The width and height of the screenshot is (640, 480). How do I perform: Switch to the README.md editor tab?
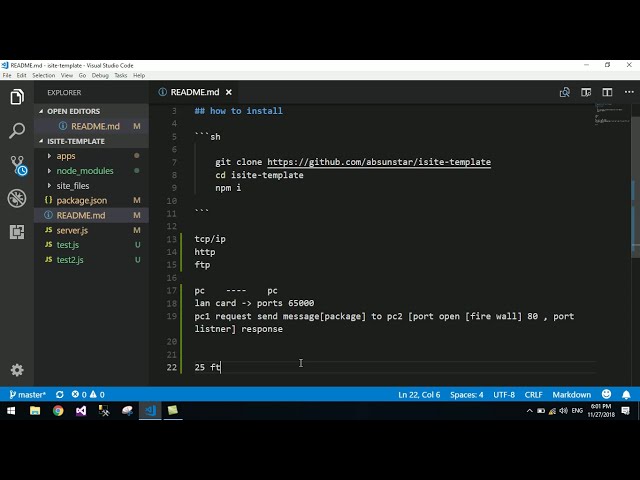194,92
